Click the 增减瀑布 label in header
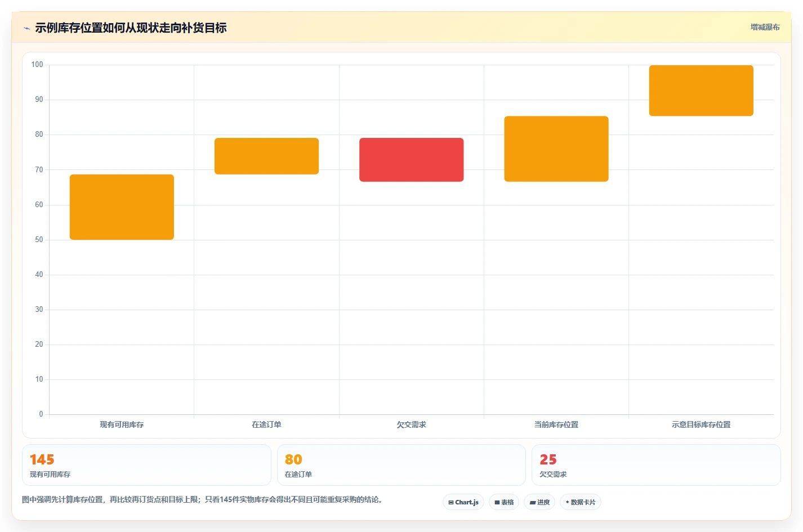The height and width of the screenshot is (532, 803). tap(765, 27)
